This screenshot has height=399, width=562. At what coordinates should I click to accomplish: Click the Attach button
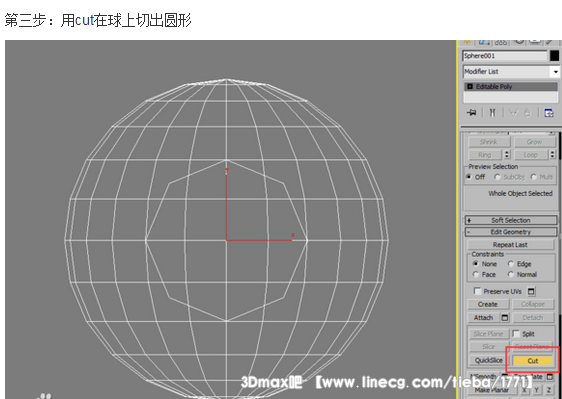pyautogui.click(x=484, y=318)
